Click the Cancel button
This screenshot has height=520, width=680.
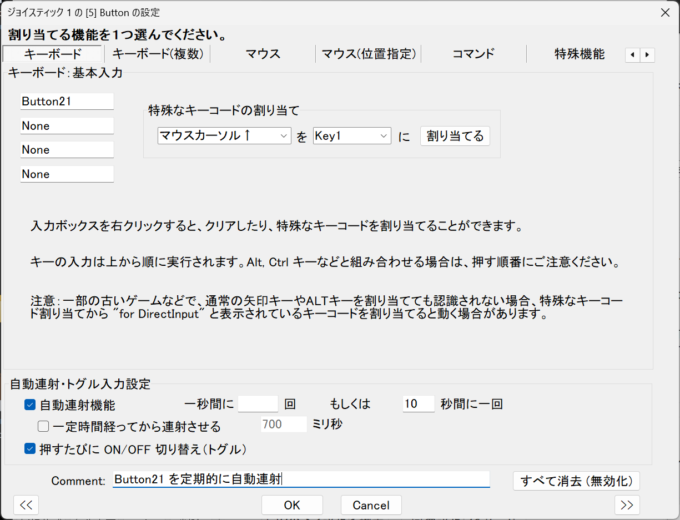click(x=371, y=505)
